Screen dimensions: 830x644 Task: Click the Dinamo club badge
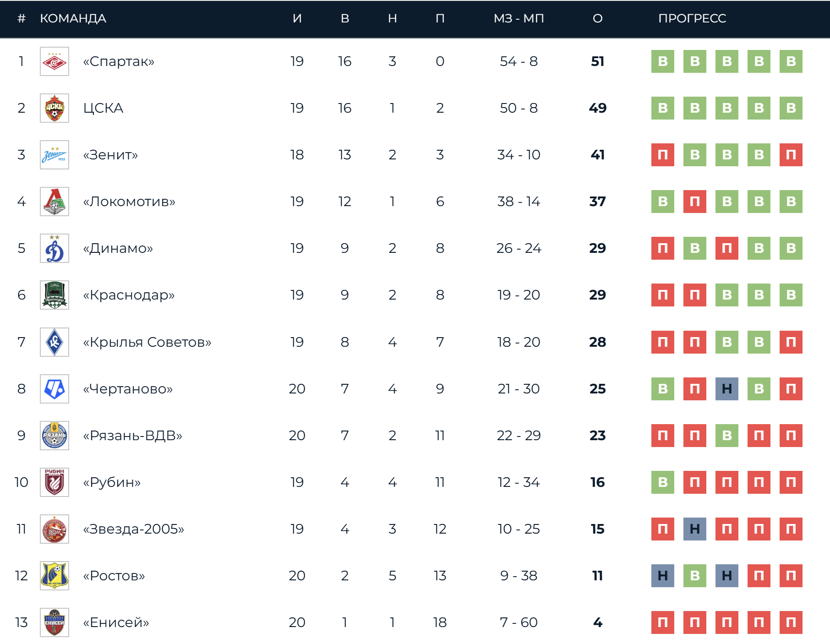click(55, 248)
